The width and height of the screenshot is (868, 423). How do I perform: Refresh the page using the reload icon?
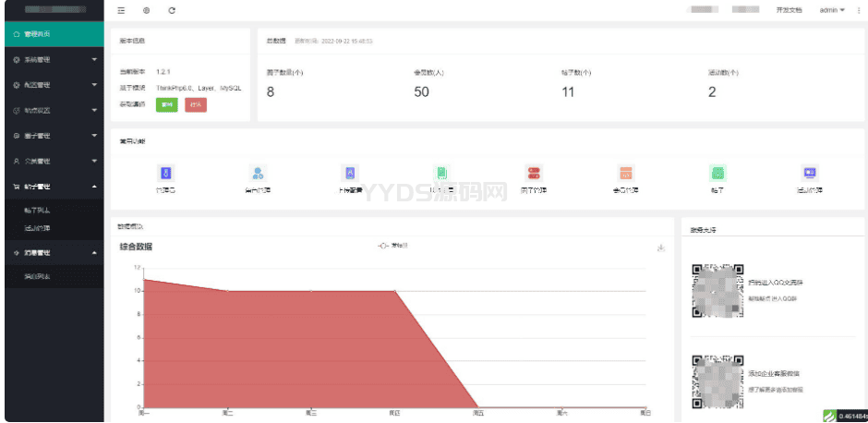click(x=172, y=10)
